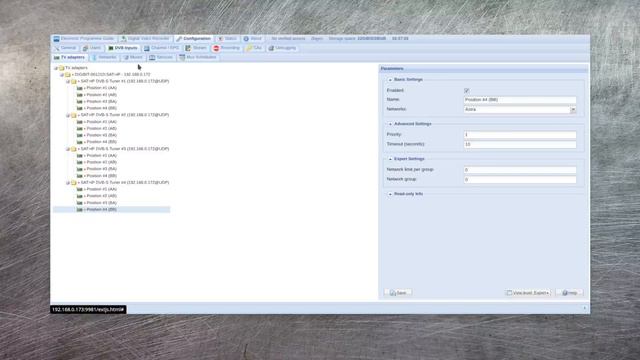Screen dimensions: 640x360
Task: Click the DVB Inputs tab icon
Action: point(111,48)
